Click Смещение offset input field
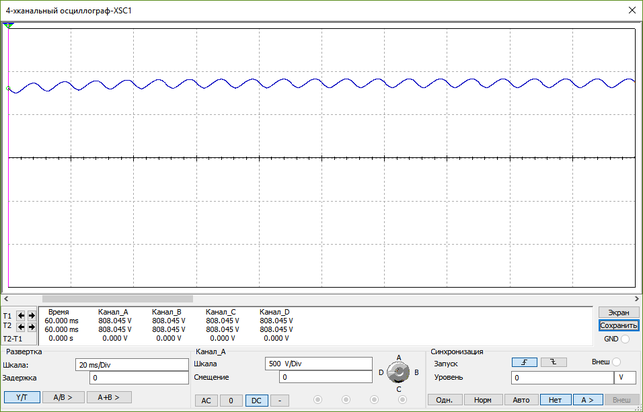Viewport: 643px width, 412px height. click(326, 377)
